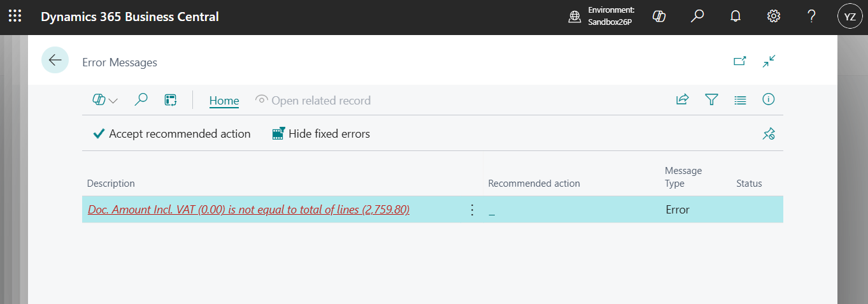
Task: Click Accept recommended action
Action: (x=172, y=134)
